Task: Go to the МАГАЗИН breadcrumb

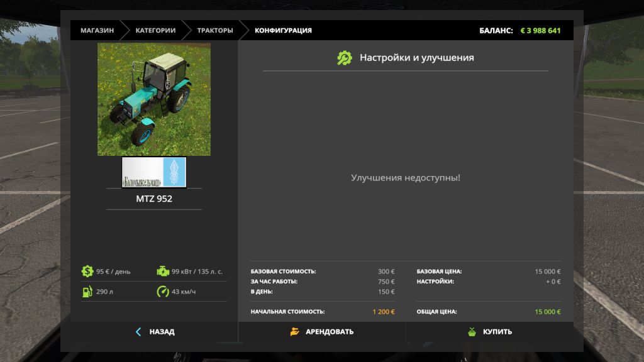Action: 97,30
